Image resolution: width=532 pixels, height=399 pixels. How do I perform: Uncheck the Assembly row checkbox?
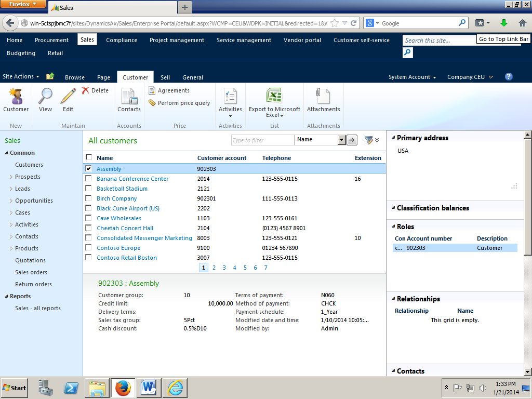(x=88, y=168)
